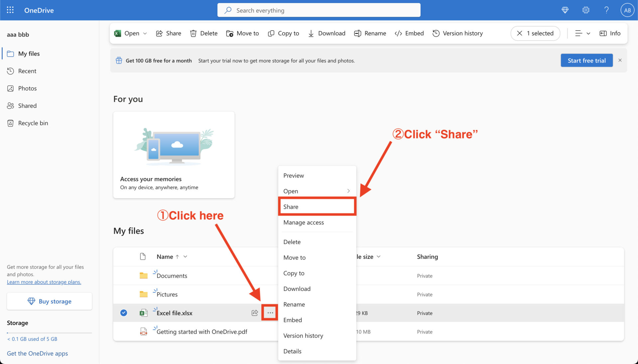Choose Move to in the context menu

pyautogui.click(x=294, y=257)
